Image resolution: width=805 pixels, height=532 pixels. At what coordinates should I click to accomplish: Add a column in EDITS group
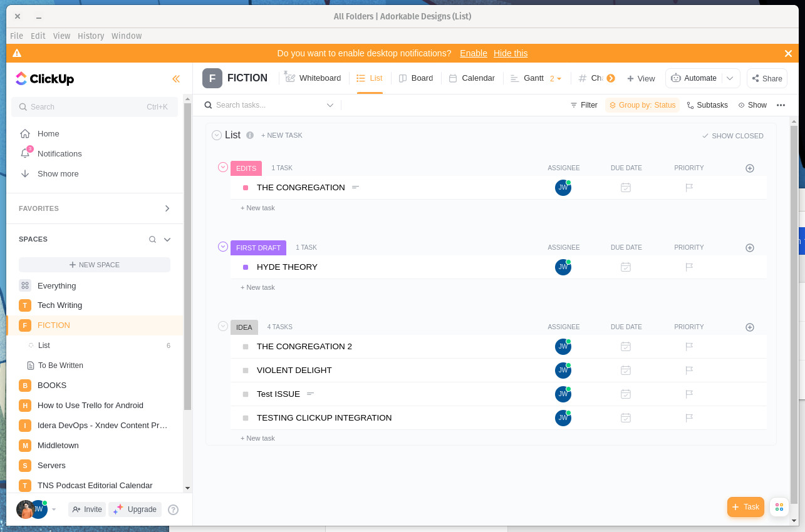(750, 168)
